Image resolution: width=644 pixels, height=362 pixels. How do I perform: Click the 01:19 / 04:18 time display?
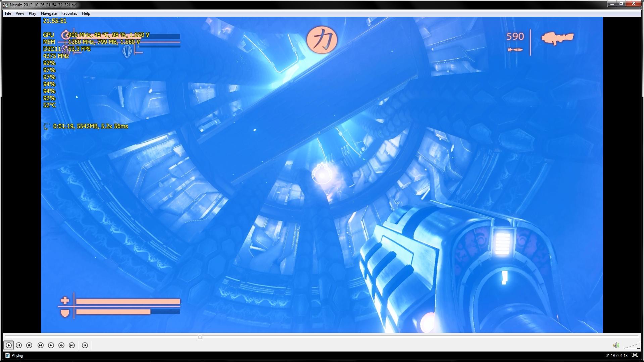point(616,356)
